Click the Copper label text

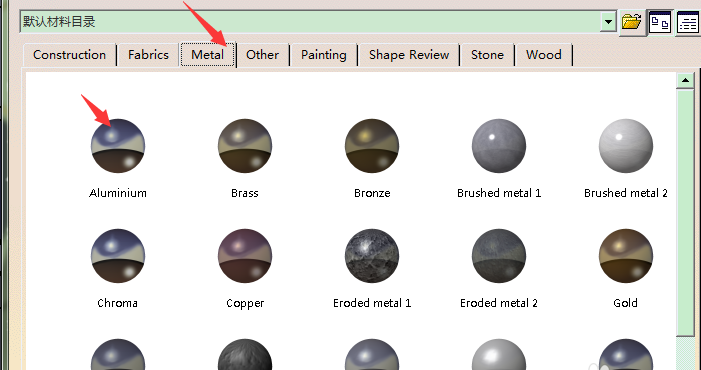click(x=245, y=303)
